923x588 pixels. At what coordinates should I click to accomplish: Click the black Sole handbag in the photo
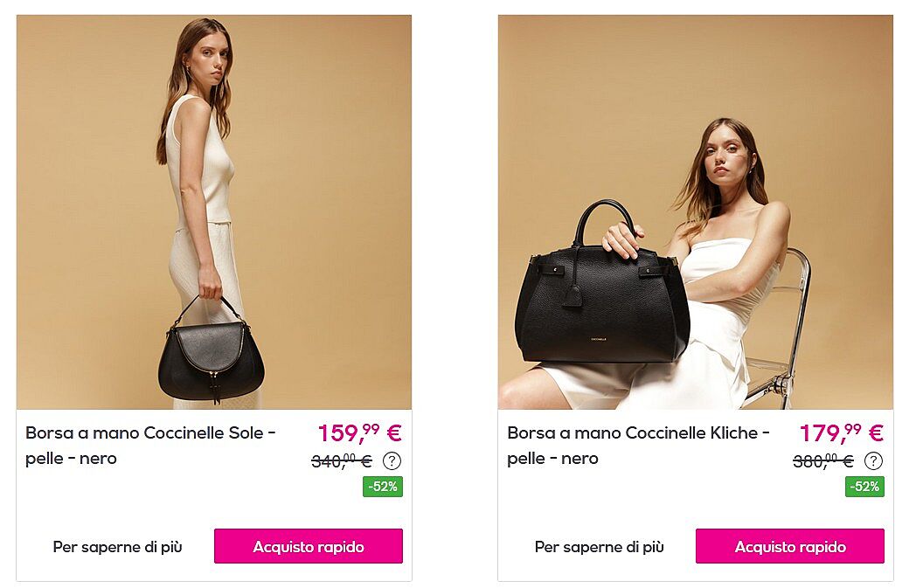tap(211, 355)
